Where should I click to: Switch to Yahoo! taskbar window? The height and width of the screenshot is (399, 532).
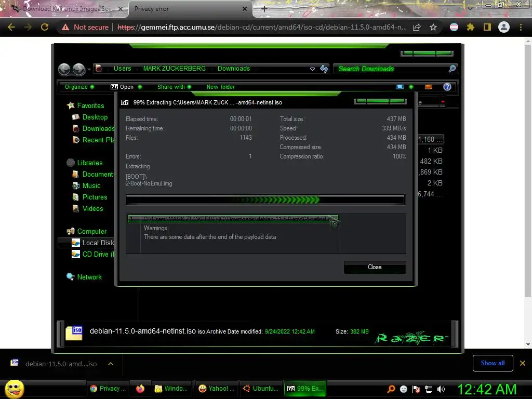pos(216,389)
